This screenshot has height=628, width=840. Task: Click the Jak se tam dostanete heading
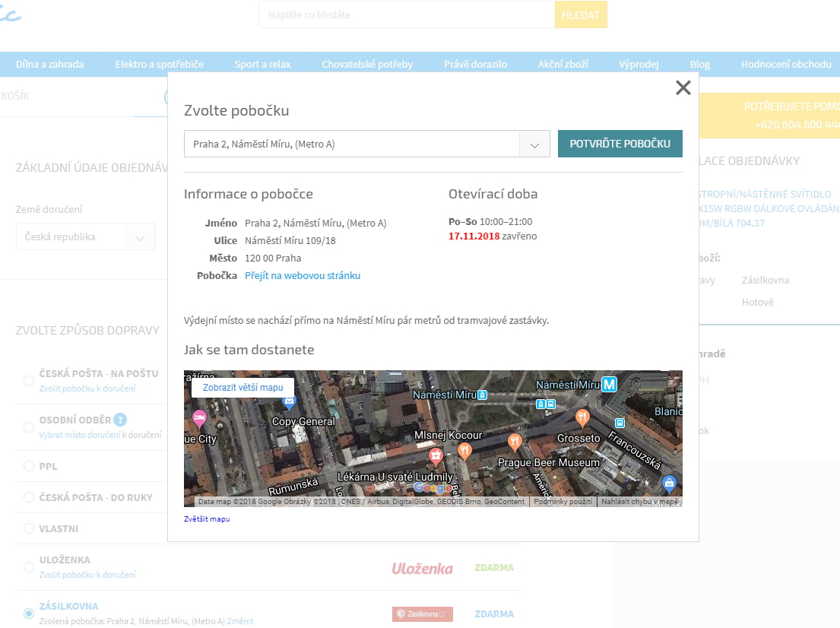[x=249, y=350]
